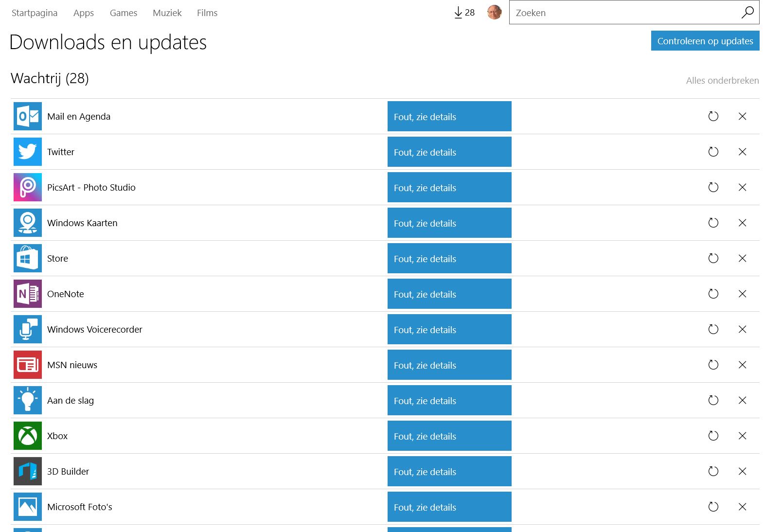Cancel the Store download
This screenshot has width=764, height=532.
pos(743,258)
